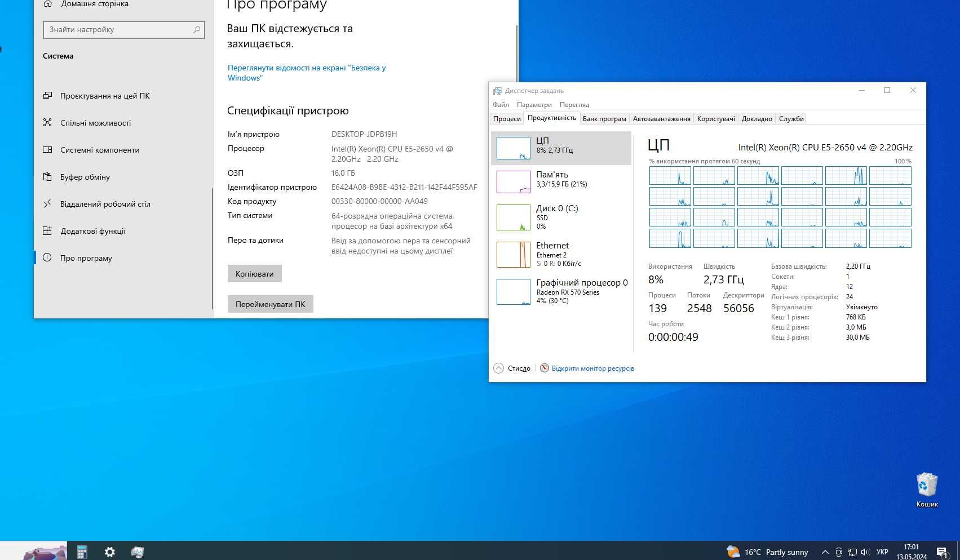Open Windows Security details link
The width and height of the screenshot is (960, 560).
click(306, 73)
